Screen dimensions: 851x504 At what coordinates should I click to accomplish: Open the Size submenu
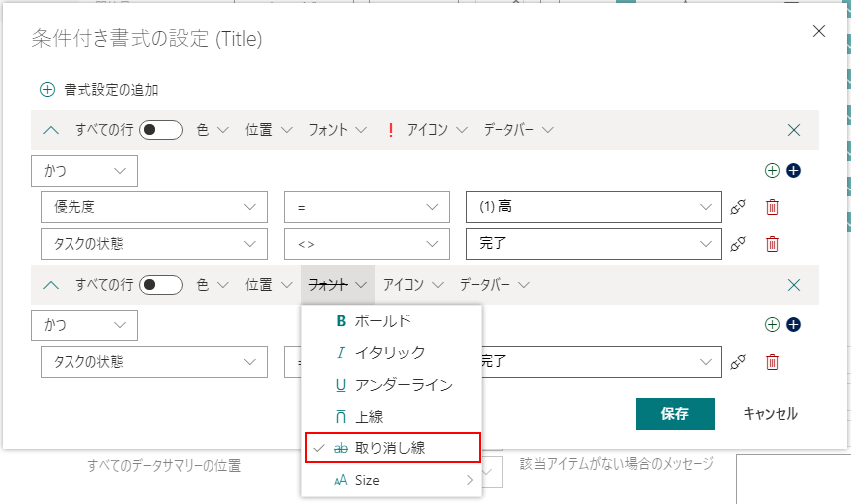point(391,480)
